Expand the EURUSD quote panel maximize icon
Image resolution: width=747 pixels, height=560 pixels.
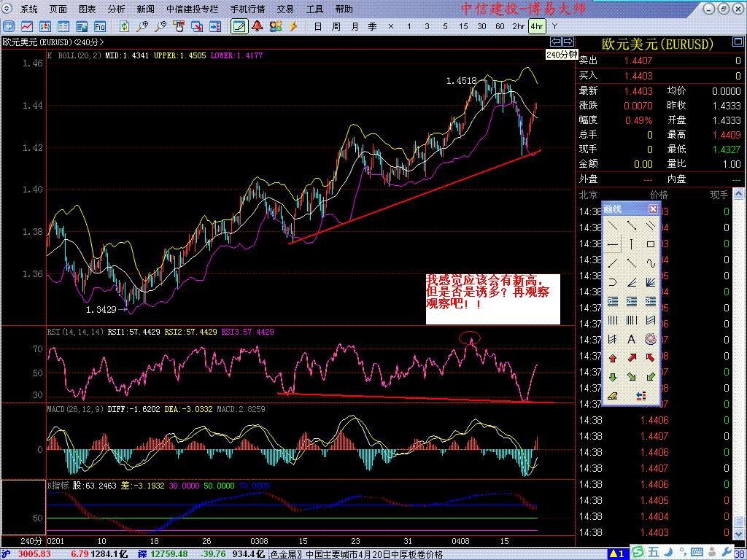pos(737,43)
